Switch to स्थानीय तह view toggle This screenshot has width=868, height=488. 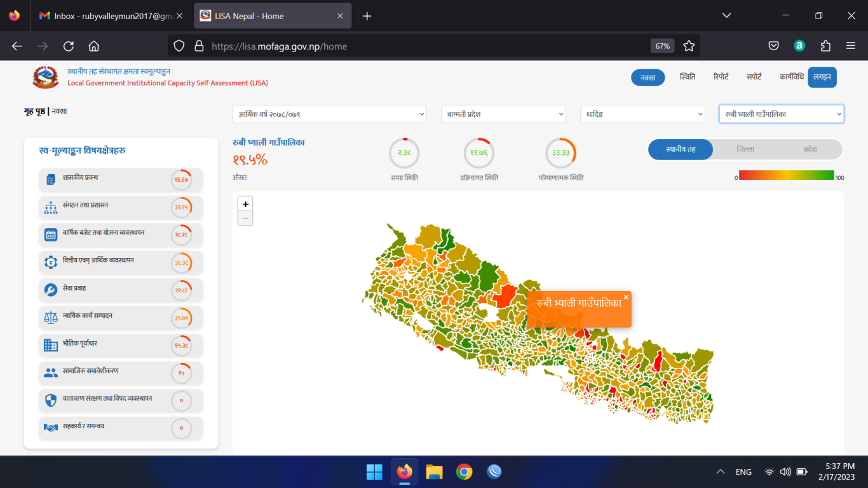pyautogui.click(x=681, y=149)
